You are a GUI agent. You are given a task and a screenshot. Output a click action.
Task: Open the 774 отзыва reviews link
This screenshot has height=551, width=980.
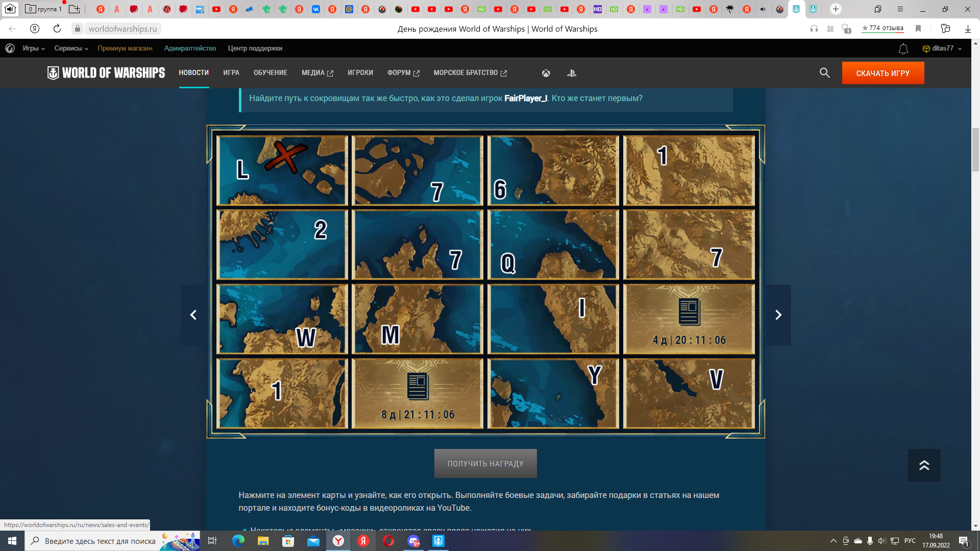click(883, 28)
